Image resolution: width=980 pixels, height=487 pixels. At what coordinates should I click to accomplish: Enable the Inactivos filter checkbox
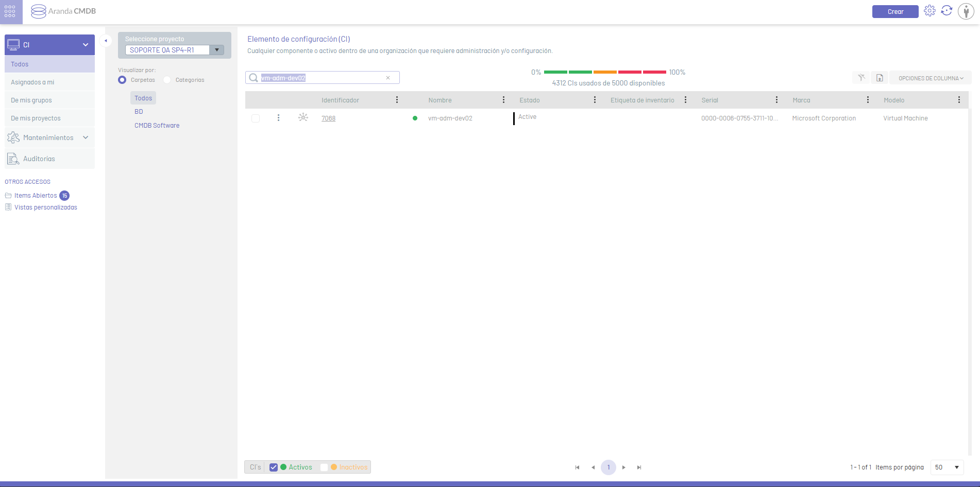click(324, 467)
